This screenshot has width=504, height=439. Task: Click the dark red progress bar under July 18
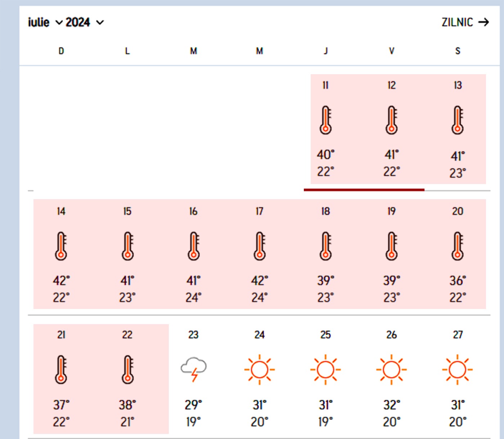coord(364,189)
